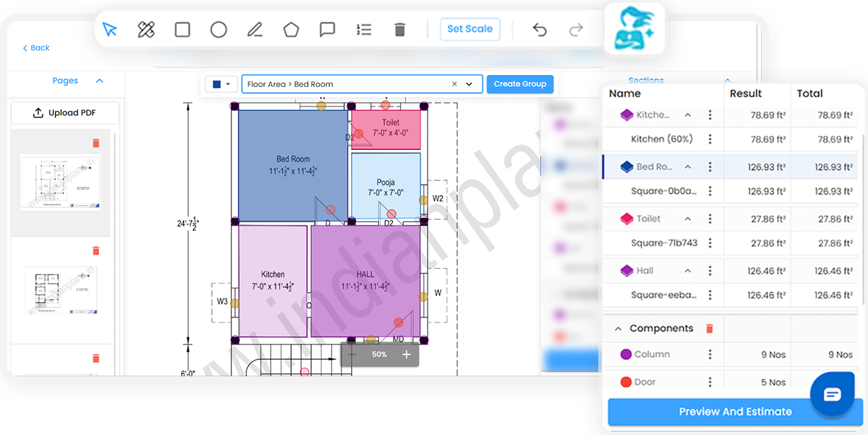Open options menu for Hall group
Viewport: 868px width, 435px height.
(710, 271)
